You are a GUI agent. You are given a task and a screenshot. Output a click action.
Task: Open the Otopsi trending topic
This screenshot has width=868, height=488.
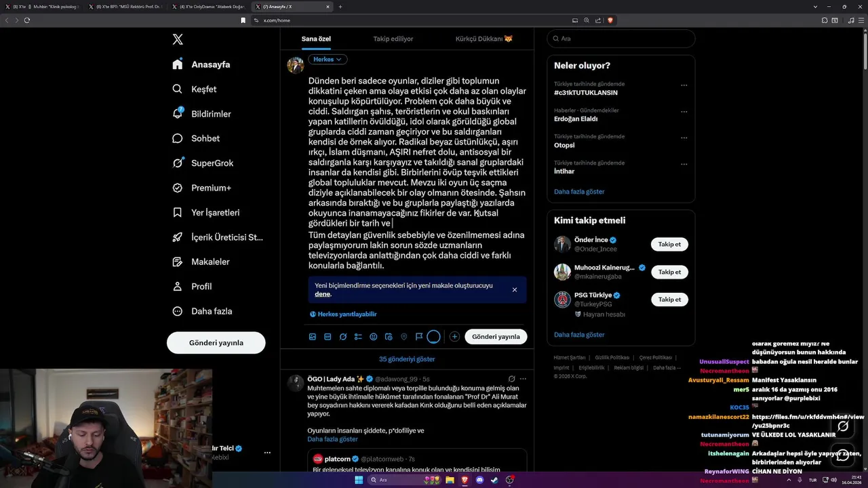[x=564, y=145]
